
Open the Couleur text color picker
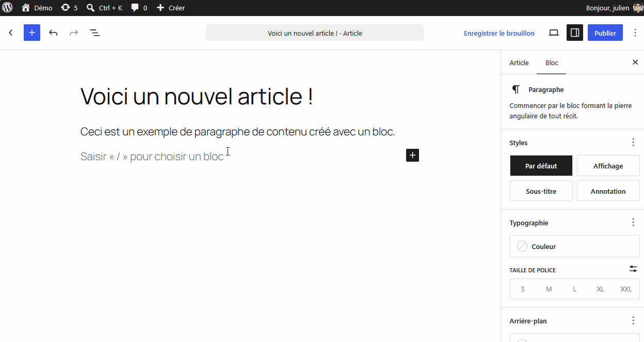pyautogui.click(x=575, y=246)
